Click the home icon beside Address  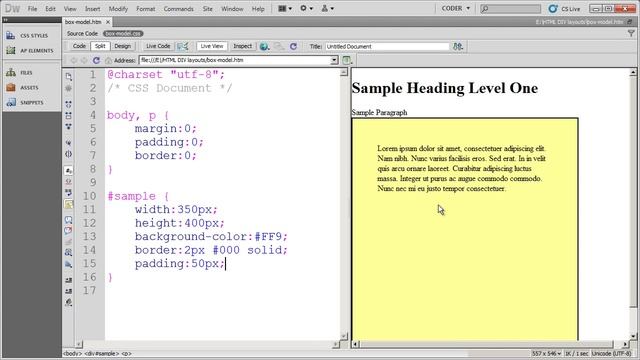109,60
